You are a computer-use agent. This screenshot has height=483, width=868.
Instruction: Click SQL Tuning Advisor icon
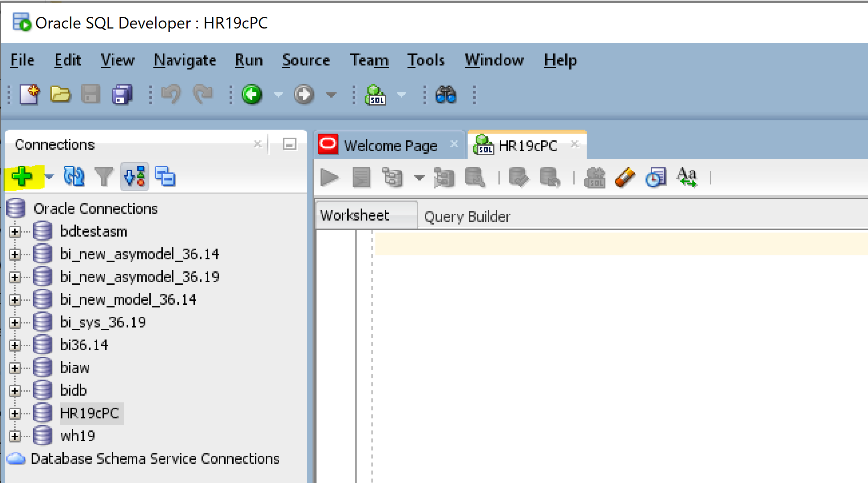[475, 177]
